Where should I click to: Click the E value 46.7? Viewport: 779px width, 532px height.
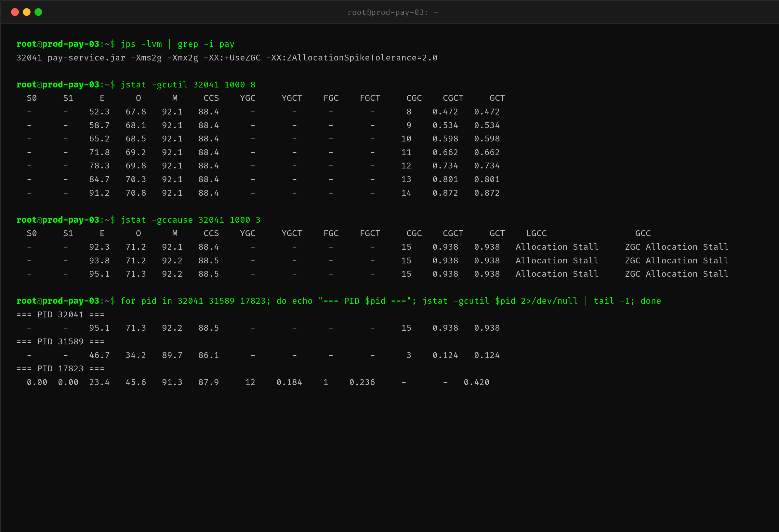click(x=99, y=355)
